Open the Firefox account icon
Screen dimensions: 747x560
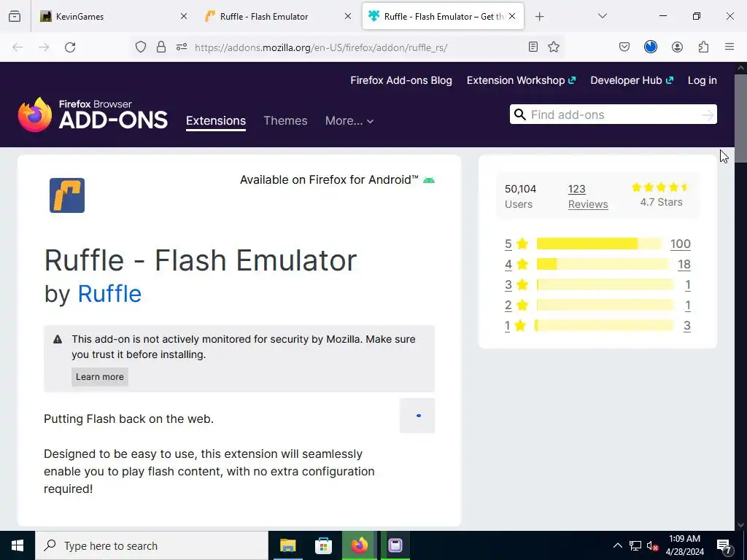click(x=677, y=47)
